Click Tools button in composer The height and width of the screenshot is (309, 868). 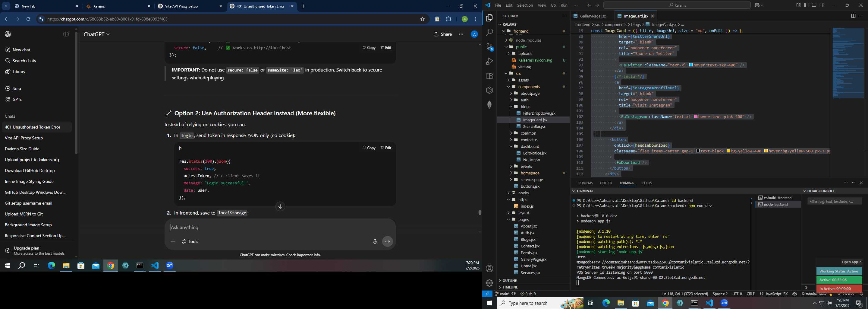pos(190,241)
